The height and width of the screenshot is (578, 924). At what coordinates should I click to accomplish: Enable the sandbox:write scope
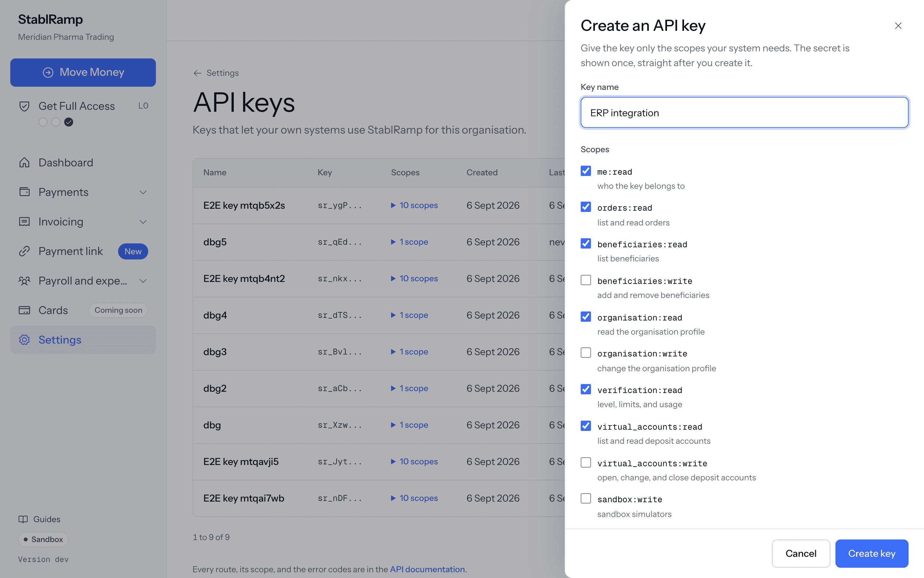pyautogui.click(x=586, y=498)
